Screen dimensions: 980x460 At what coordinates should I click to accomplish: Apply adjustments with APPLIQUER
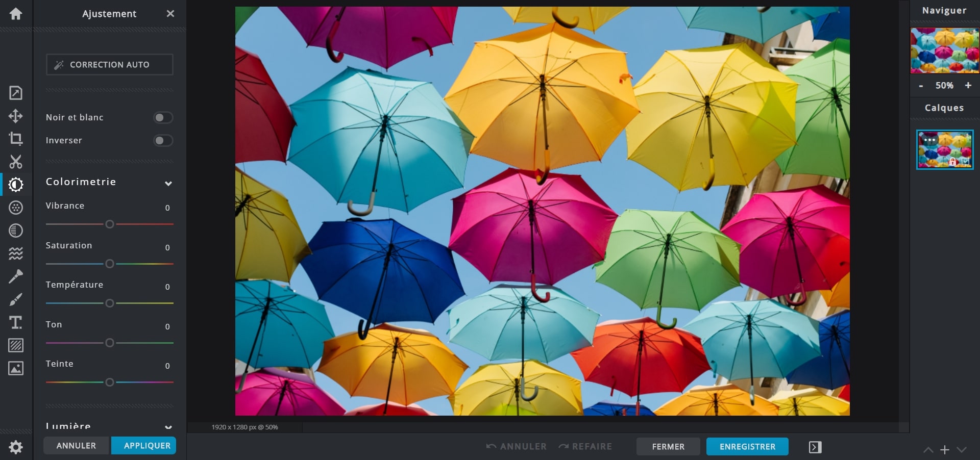click(144, 446)
